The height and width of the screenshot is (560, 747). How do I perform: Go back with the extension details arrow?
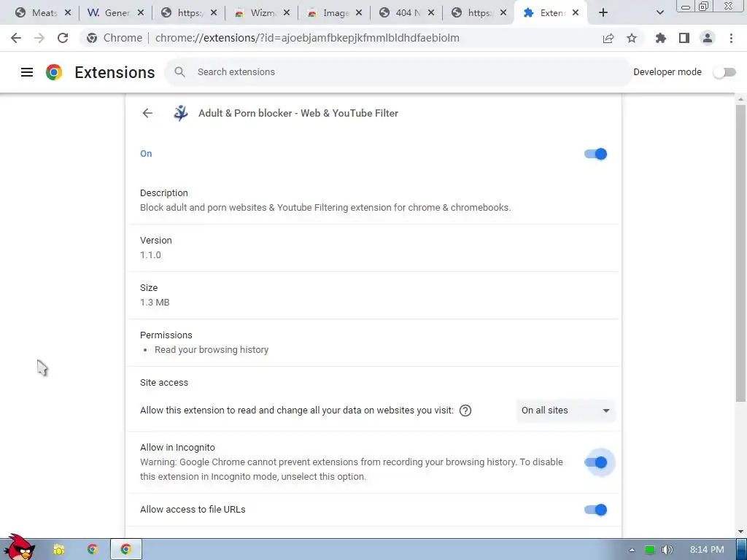(x=147, y=113)
